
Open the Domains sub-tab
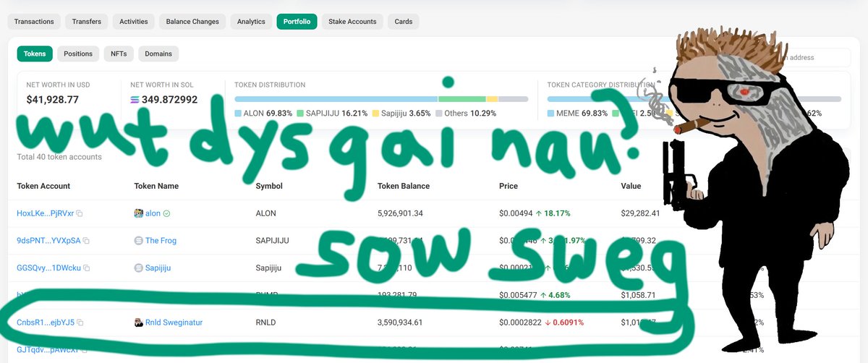coord(158,54)
